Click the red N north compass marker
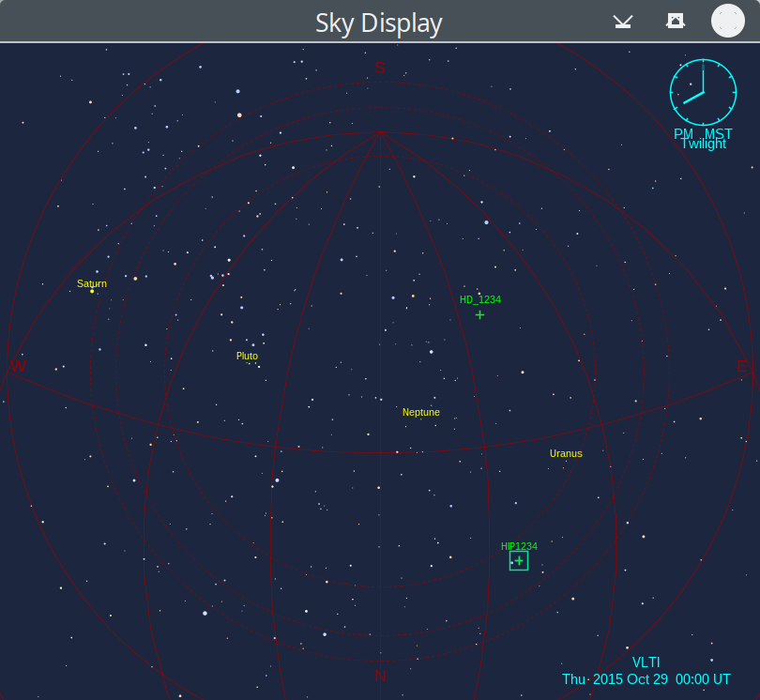 (380, 676)
